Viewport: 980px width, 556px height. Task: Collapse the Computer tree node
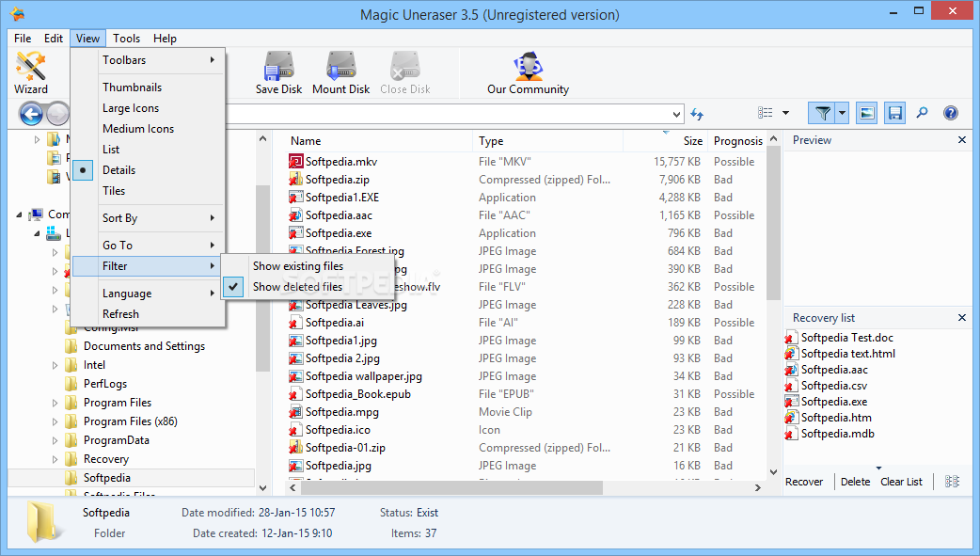(19, 215)
